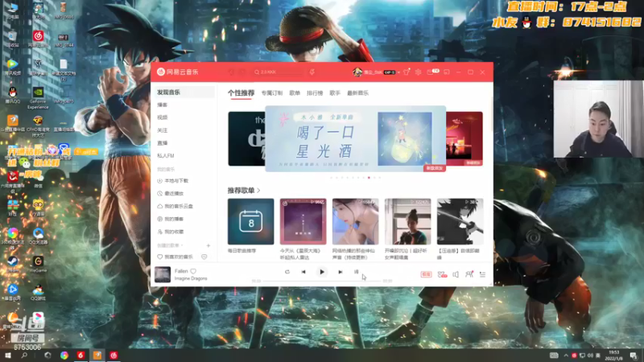Select the active red carousel dot
Viewport: 644px width, 362px height.
coord(369,178)
